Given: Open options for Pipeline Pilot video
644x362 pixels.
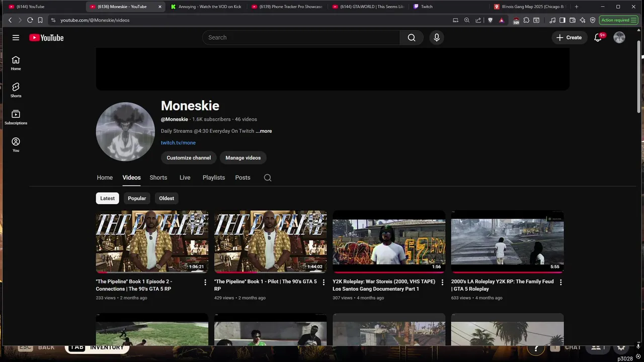Looking at the screenshot, I should click(324, 283).
